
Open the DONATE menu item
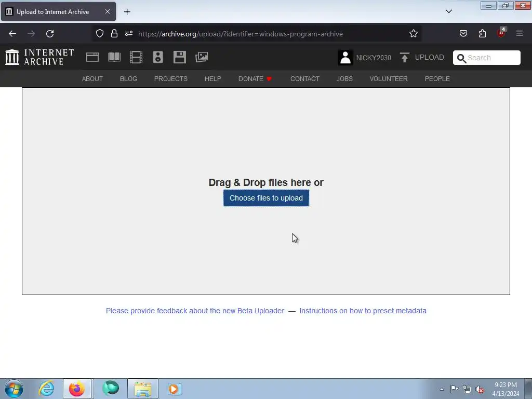coord(255,79)
